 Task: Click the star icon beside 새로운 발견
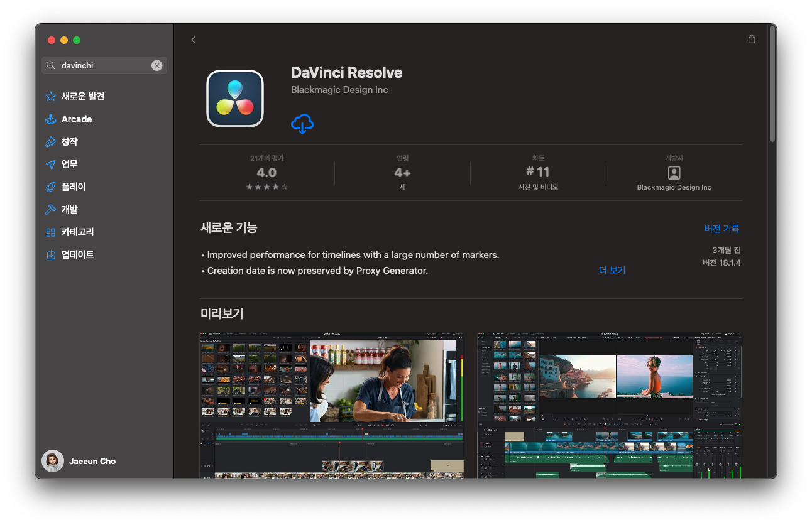click(x=51, y=96)
